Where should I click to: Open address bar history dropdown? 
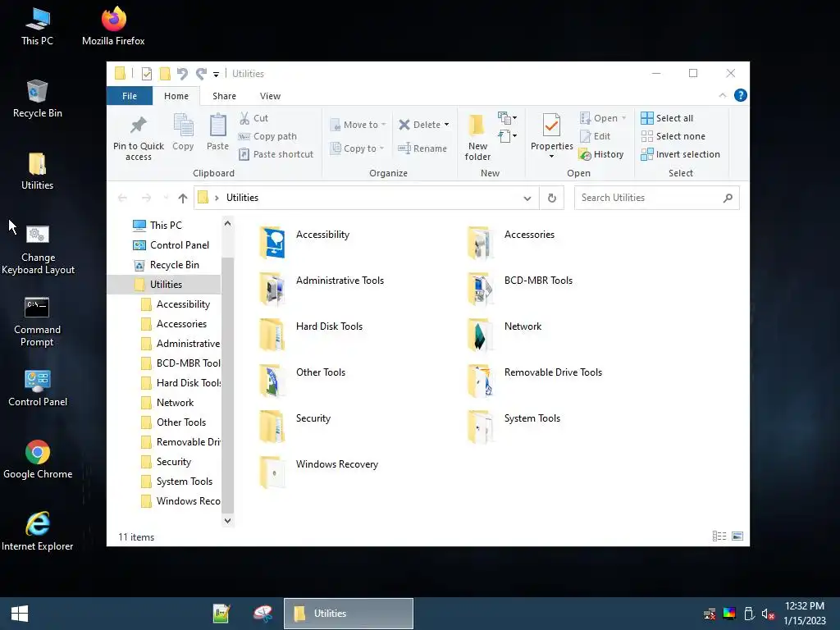(x=527, y=199)
